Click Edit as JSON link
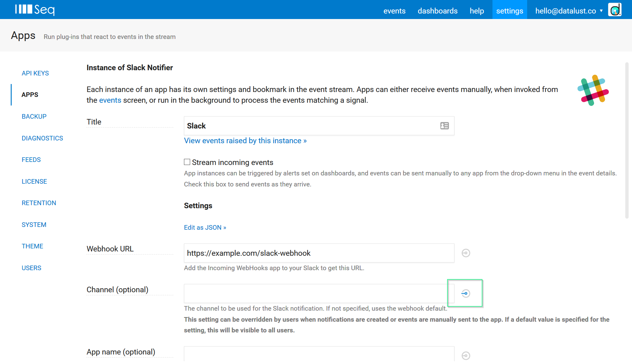This screenshot has width=632, height=364. click(205, 228)
